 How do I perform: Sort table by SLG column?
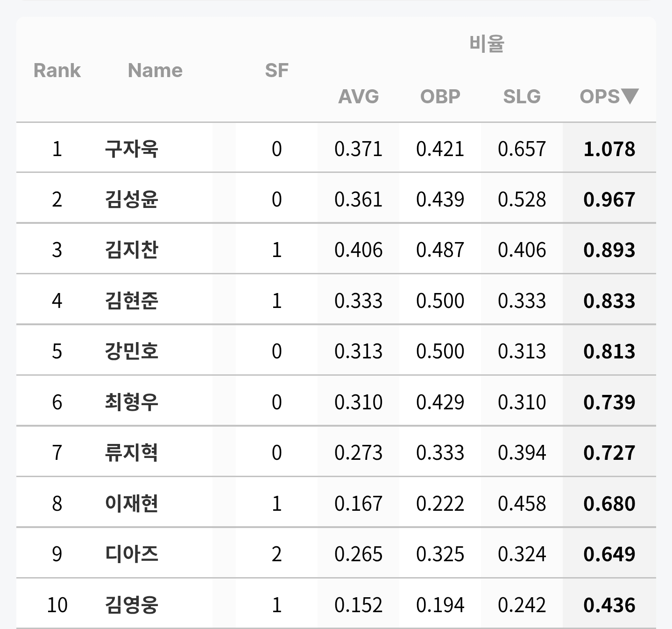522,96
